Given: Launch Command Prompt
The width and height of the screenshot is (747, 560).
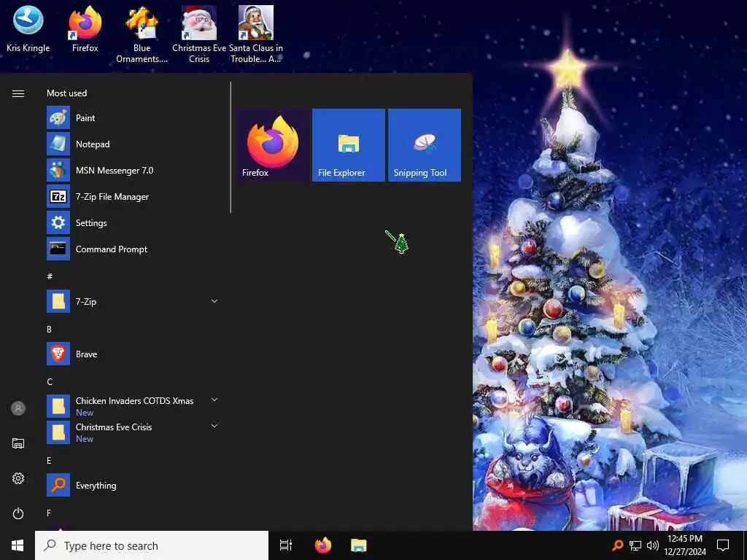Looking at the screenshot, I should pos(133,249).
